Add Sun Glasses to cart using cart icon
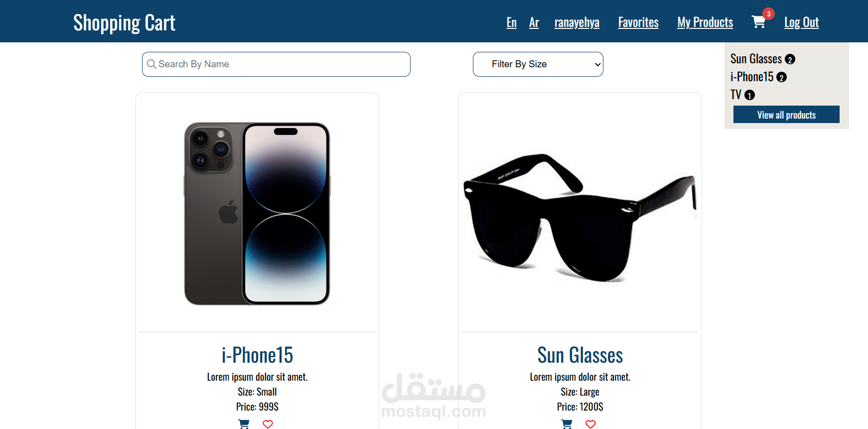The image size is (868, 429). (x=567, y=424)
